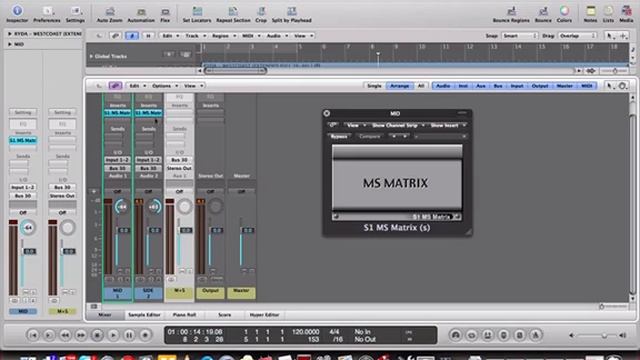The width and height of the screenshot is (640, 360).
Task: Switch to the Hyper Editor tab
Action: (x=264, y=315)
